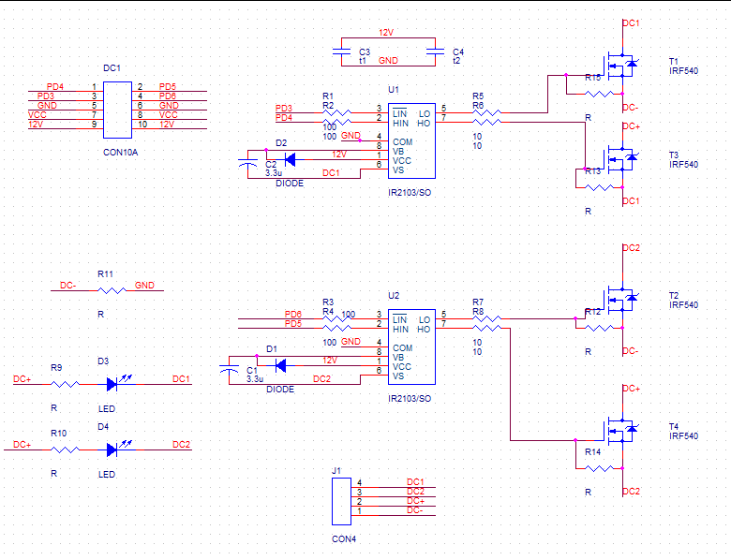731x560 pixels.
Task: Click the PD4 net label on connector pin 1
Action: (55, 87)
